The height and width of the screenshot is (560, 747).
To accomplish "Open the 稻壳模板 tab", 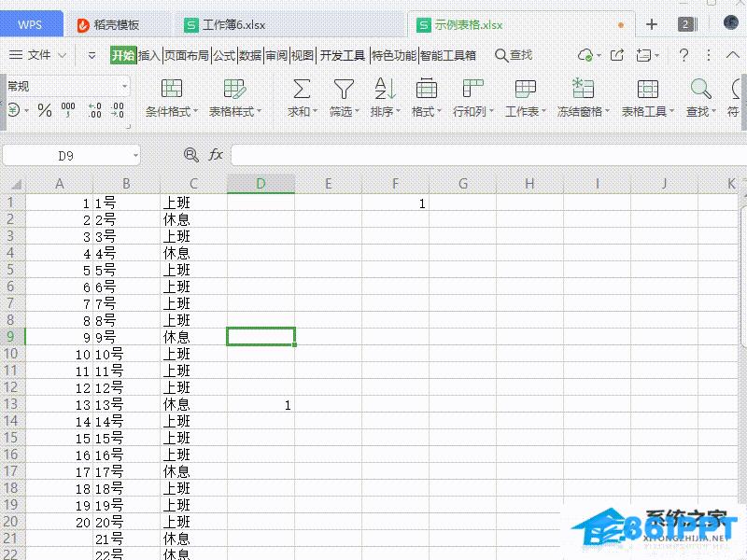I will tap(108, 25).
